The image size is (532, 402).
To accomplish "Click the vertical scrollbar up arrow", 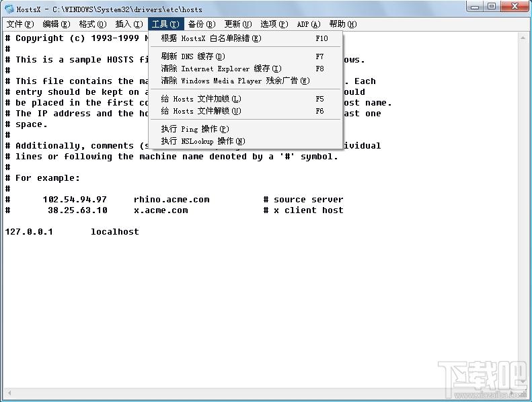I will click(x=523, y=38).
